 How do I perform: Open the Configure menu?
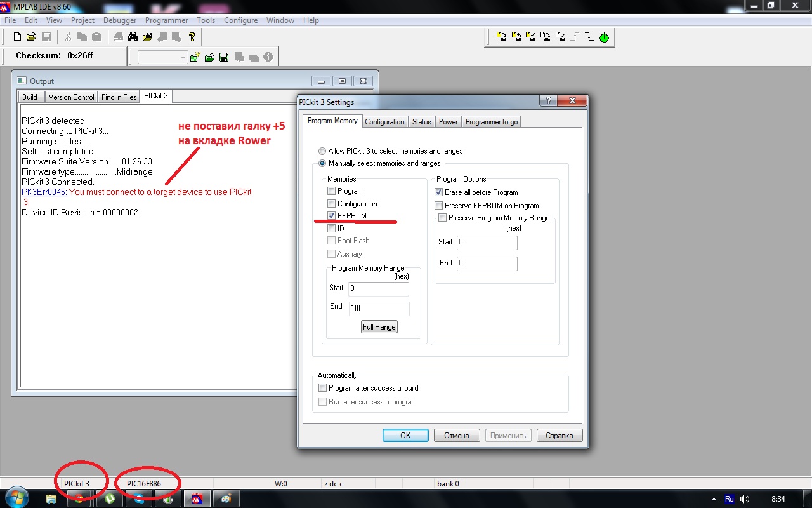click(x=241, y=20)
